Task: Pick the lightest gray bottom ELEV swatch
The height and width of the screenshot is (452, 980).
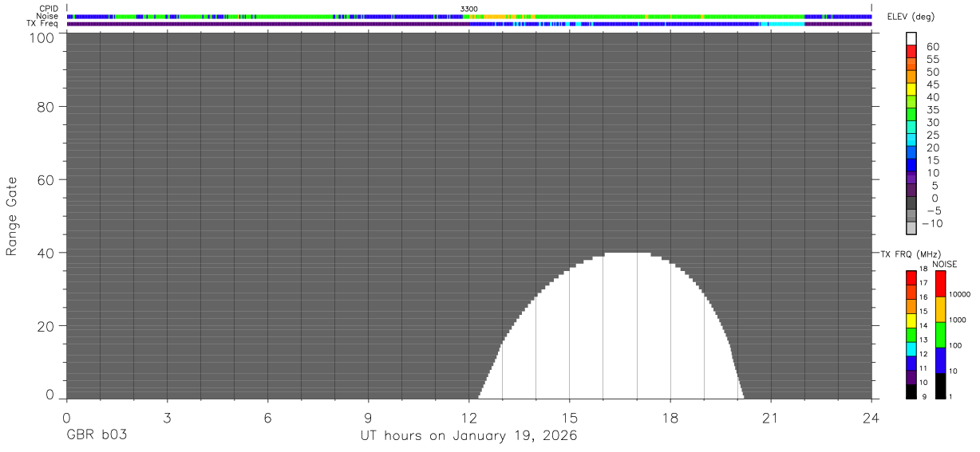Action: click(911, 230)
